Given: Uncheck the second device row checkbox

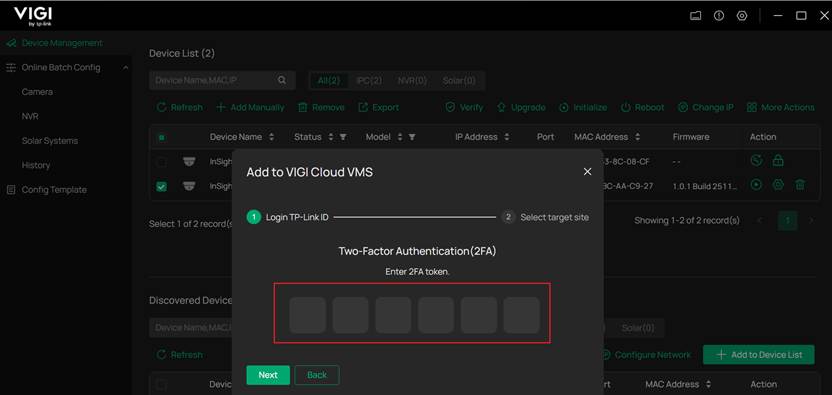Looking at the screenshot, I should coord(161,186).
